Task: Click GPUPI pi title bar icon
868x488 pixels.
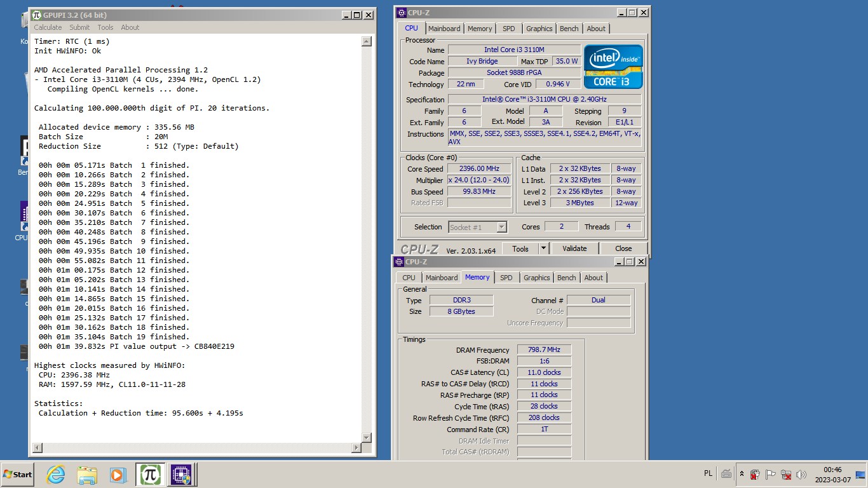Action: click(x=37, y=15)
